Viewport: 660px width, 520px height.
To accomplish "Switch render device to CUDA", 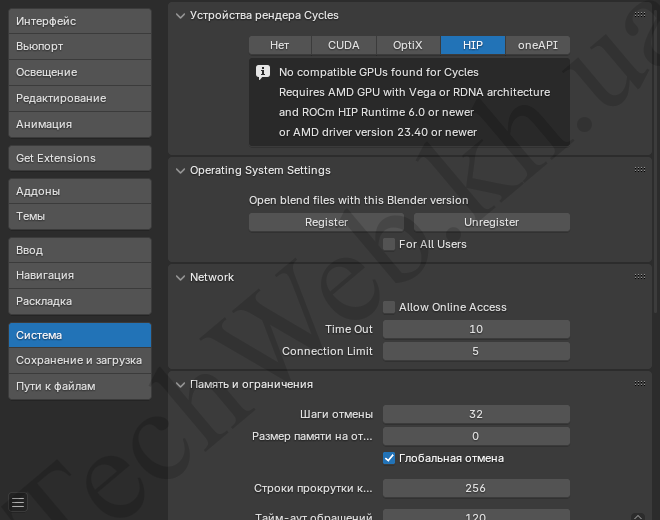I will tap(344, 45).
